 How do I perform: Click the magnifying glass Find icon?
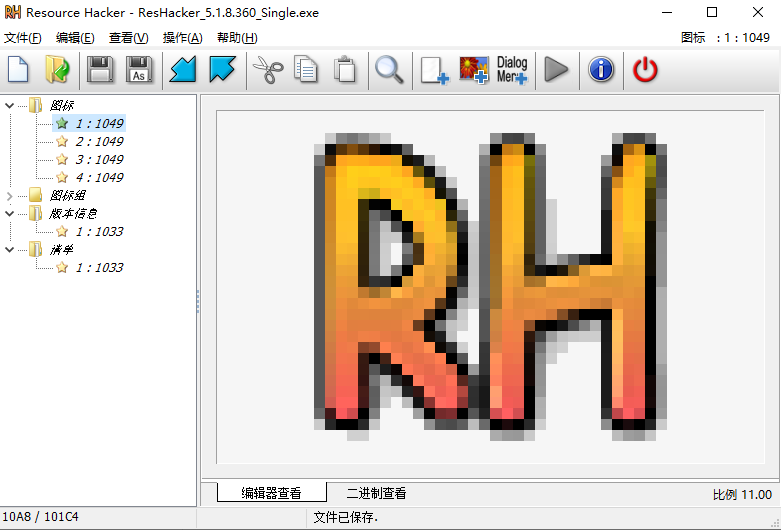point(389,70)
